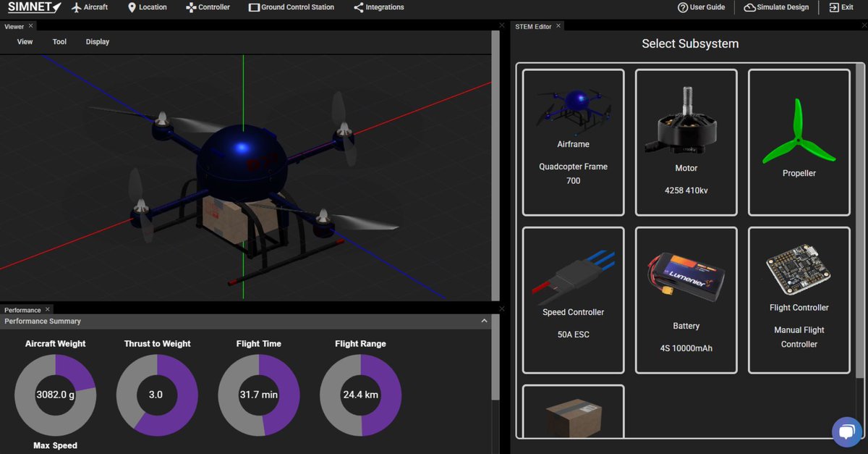The width and height of the screenshot is (868, 454).
Task: Close the Viewer tab
Action: 31,26
